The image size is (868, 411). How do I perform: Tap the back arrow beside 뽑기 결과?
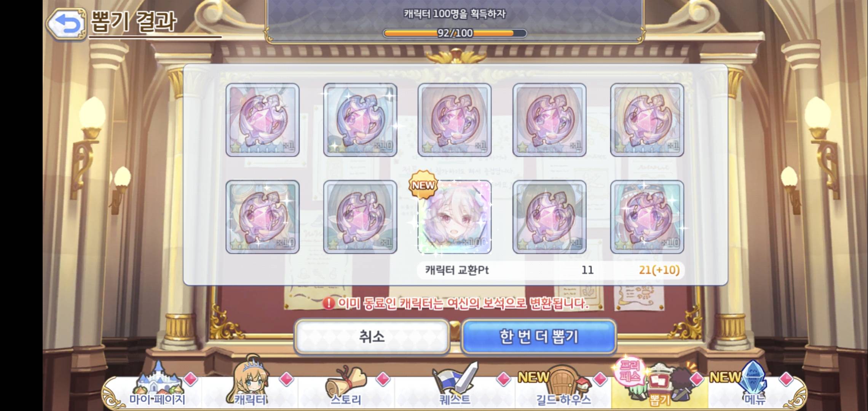click(x=67, y=24)
